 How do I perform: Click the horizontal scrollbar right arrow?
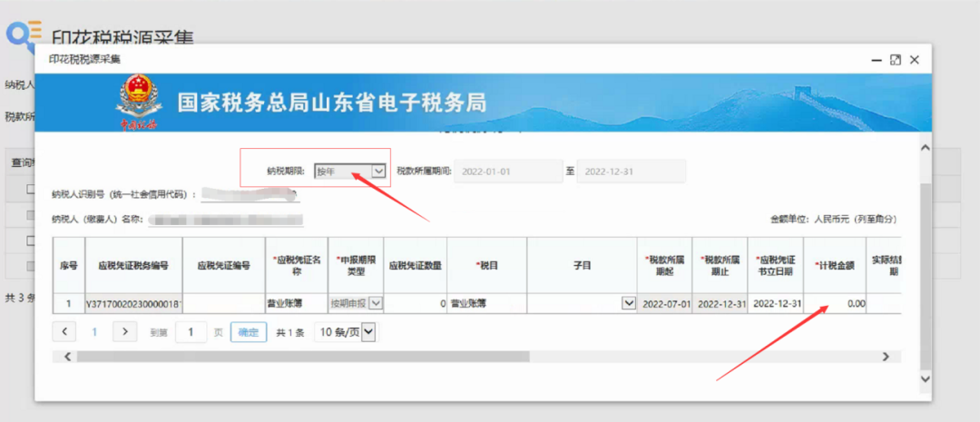[x=886, y=357]
